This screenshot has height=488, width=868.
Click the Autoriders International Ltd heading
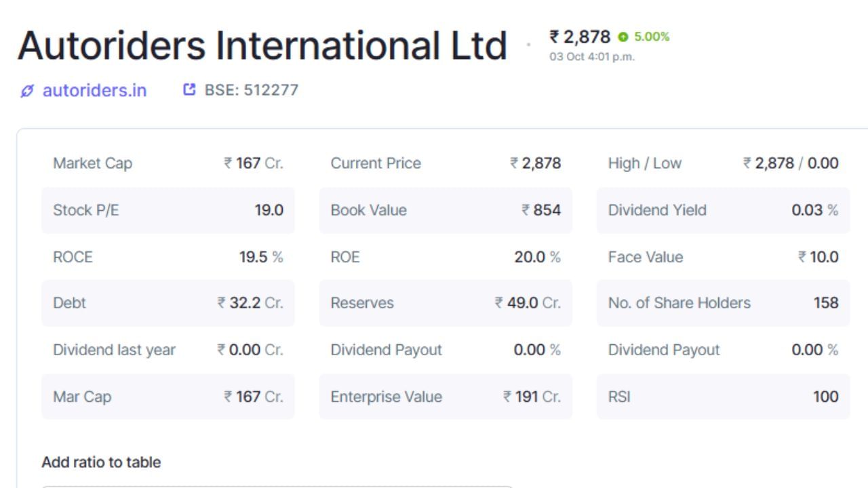click(264, 44)
